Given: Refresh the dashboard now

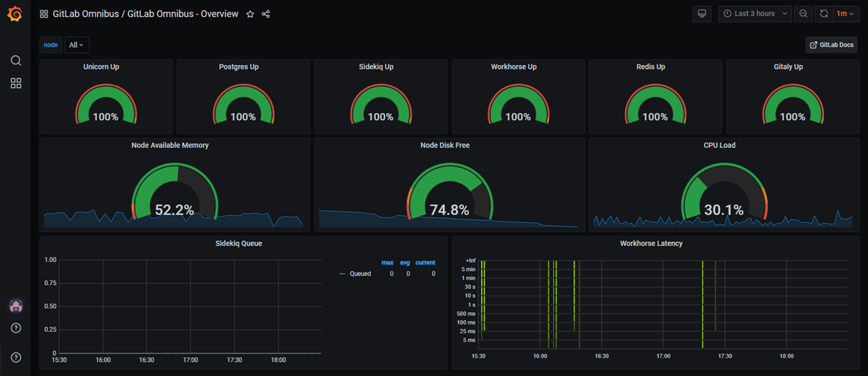Looking at the screenshot, I should click(x=824, y=14).
